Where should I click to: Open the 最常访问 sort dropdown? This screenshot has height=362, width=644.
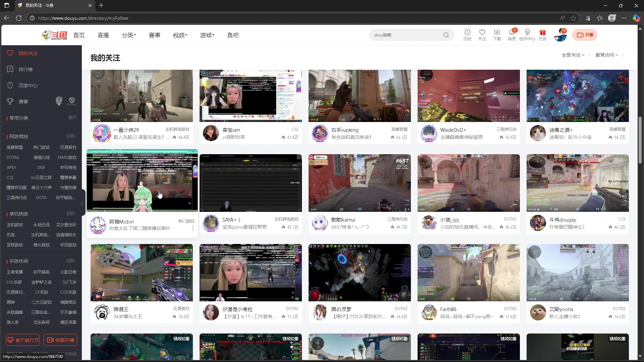607,55
